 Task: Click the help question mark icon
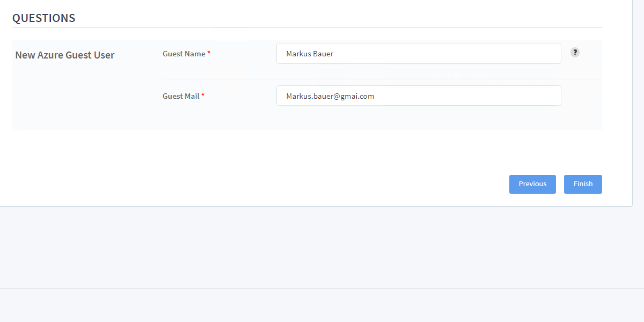click(x=575, y=53)
